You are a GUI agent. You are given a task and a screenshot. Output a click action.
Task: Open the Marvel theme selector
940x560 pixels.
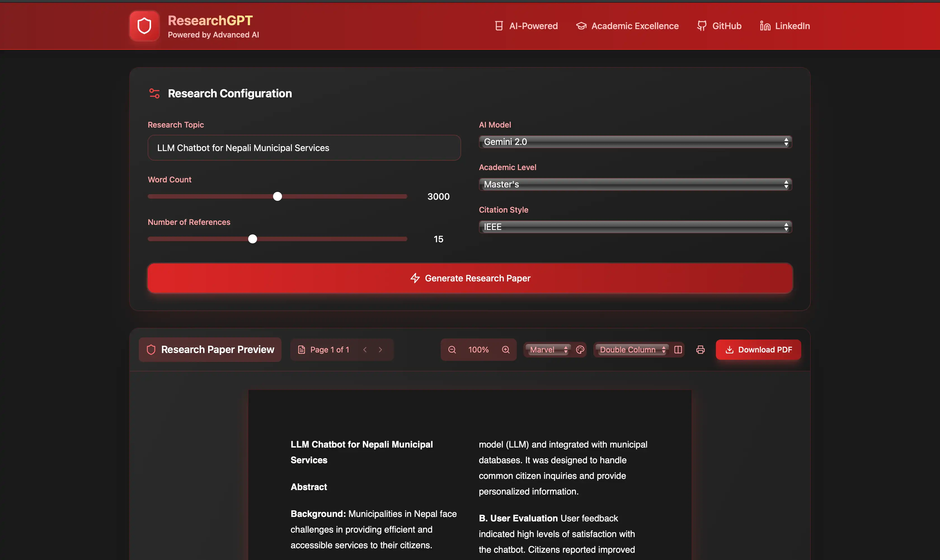[548, 350]
